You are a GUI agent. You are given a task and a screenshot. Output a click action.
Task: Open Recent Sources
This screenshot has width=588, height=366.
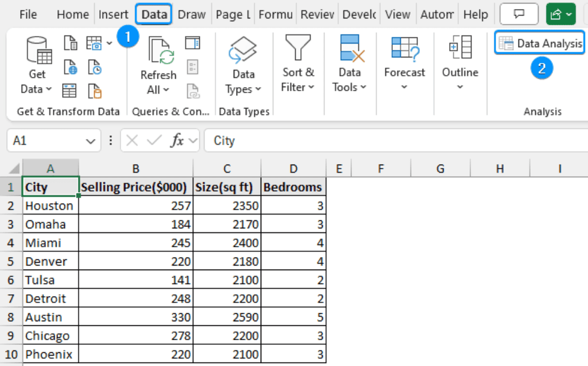pyautogui.click(x=94, y=68)
